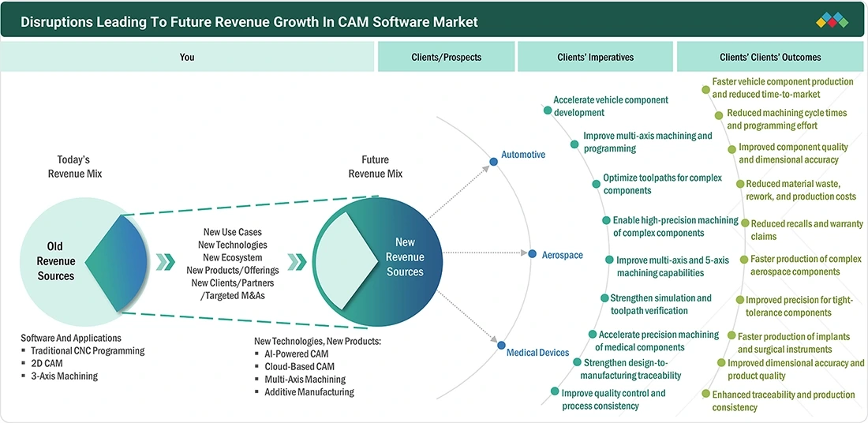The image size is (868, 423).
Task: Click the New Products/Offerings text
Action: click(x=233, y=270)
